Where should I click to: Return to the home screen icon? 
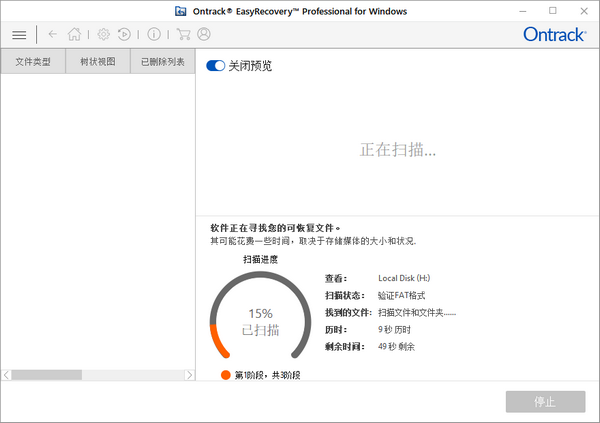coord(74,34)
